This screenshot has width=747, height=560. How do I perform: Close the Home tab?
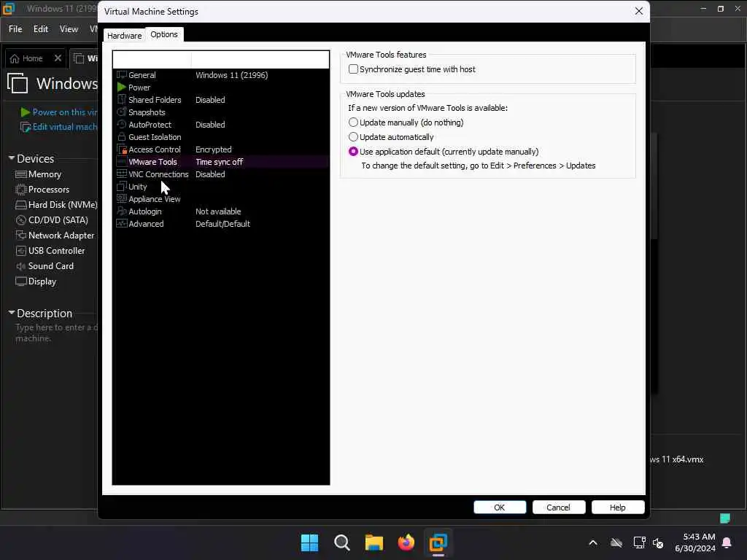coord(58,58)
